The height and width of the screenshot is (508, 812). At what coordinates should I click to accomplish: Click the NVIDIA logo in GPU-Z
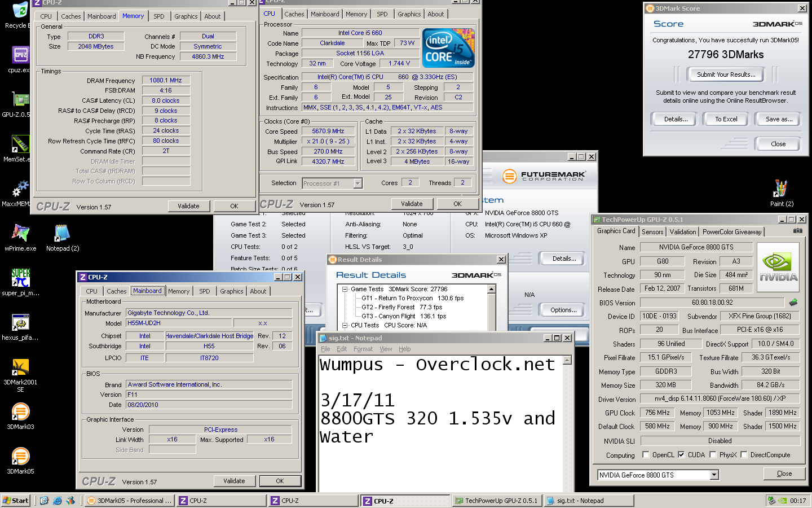tap(778, 268)
